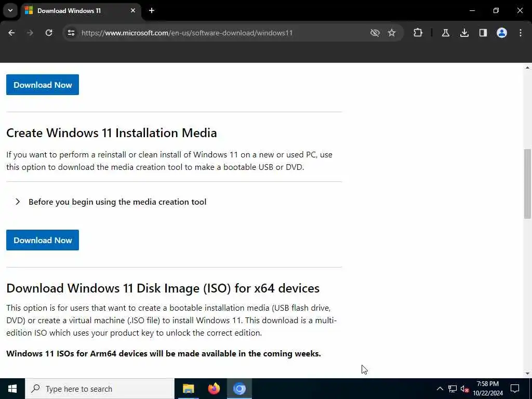Viewport: 532px width, 399px height.
Task: Open File Explorer from the taskbar
Action: pos(188,389)
